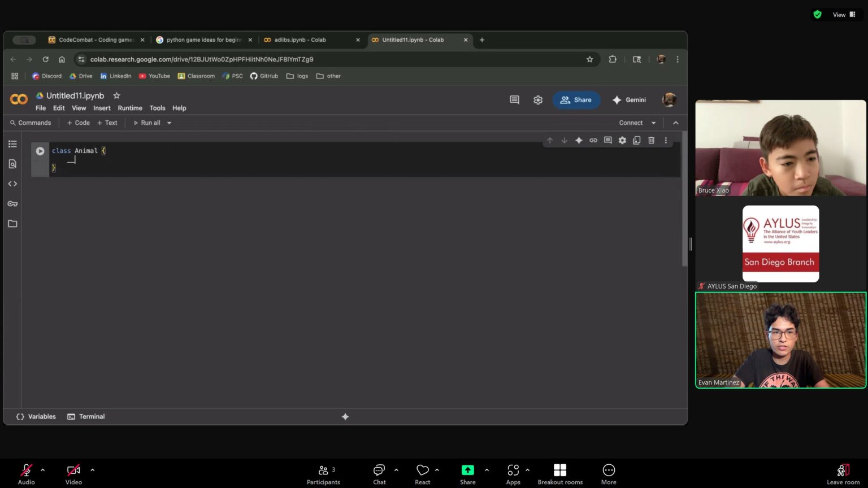The width and height of the screenshot is (868, 488).
Task: Open the Connect dropdown arrow
Action: pyautogui.click(x=654, y=123)
